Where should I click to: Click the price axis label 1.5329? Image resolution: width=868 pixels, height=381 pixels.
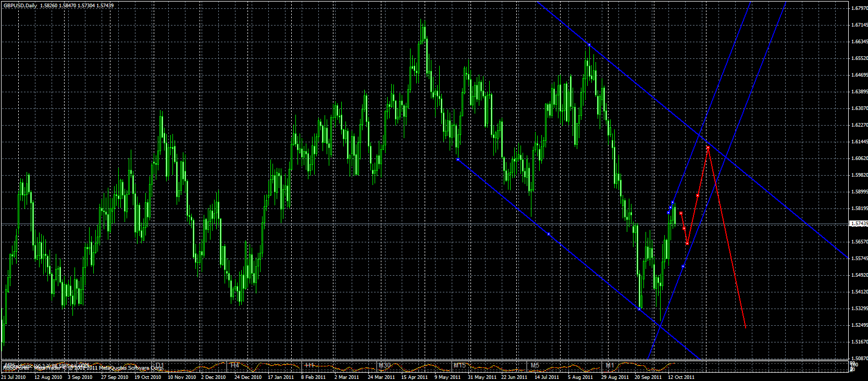[x=860, y=309]
